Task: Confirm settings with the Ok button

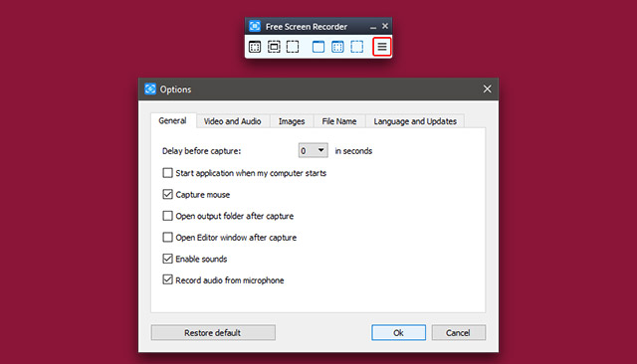Action: (x=398, y=333)
